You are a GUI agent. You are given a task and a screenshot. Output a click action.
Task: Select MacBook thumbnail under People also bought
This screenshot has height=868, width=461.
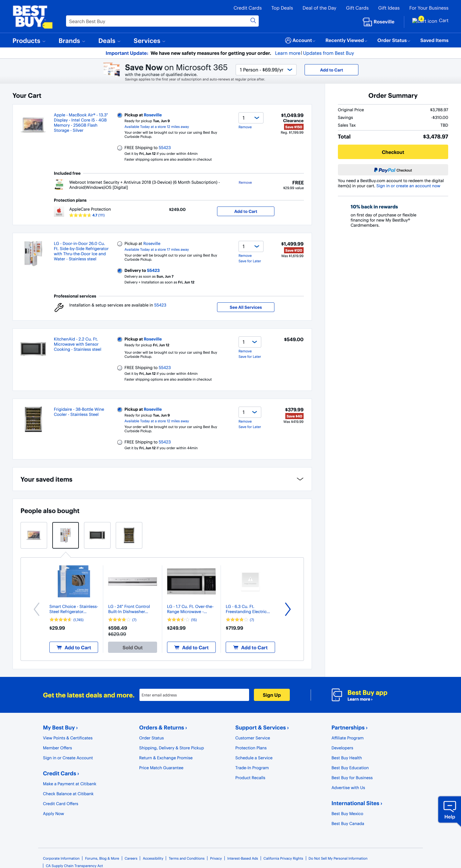coord(34,535)
